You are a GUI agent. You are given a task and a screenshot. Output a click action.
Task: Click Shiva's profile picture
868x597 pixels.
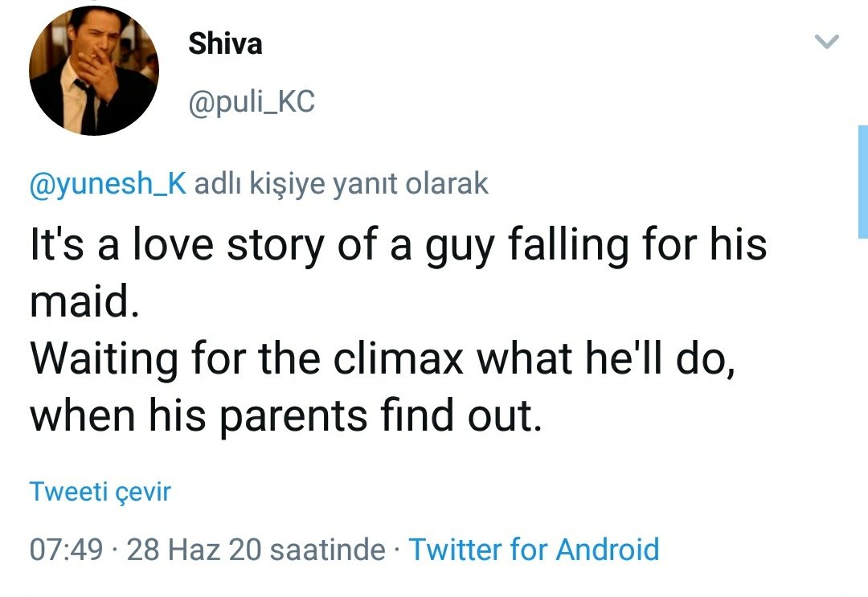click(94, 72)
